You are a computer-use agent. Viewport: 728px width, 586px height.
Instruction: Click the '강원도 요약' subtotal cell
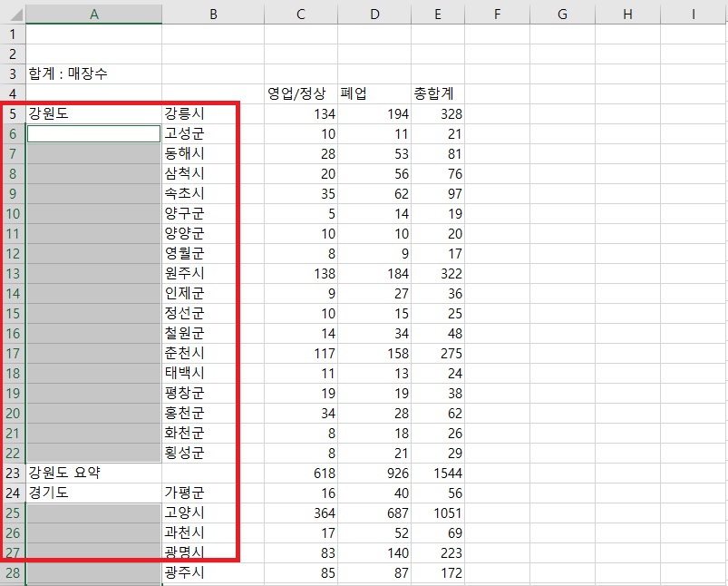click(93, 474)
